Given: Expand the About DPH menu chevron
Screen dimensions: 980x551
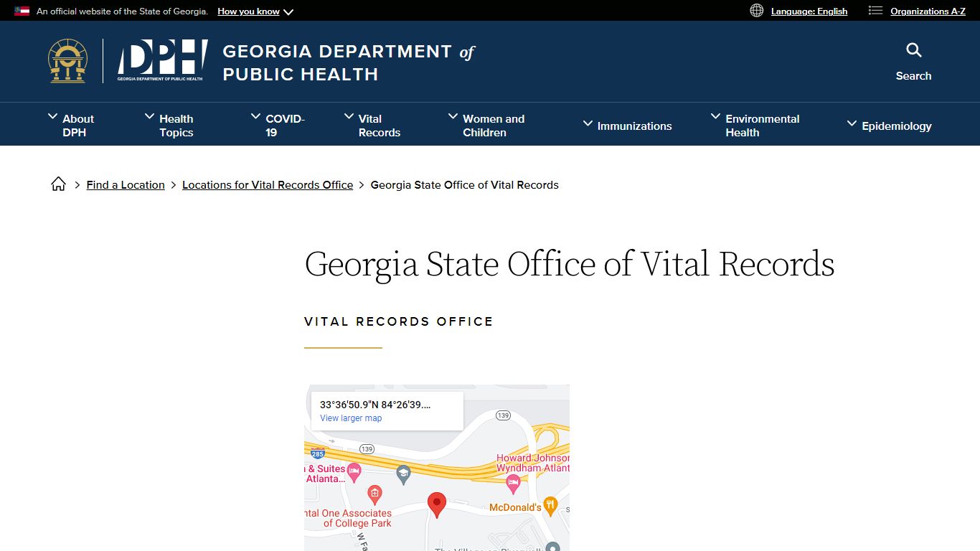Looking at the screenshot, I should 53,116.
